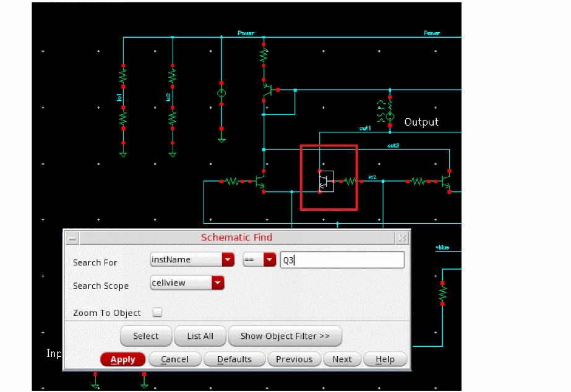Click the out2 net label
The height and width of the screenshot is (392, 571).
pyautogui.click(x=393, y=145)
